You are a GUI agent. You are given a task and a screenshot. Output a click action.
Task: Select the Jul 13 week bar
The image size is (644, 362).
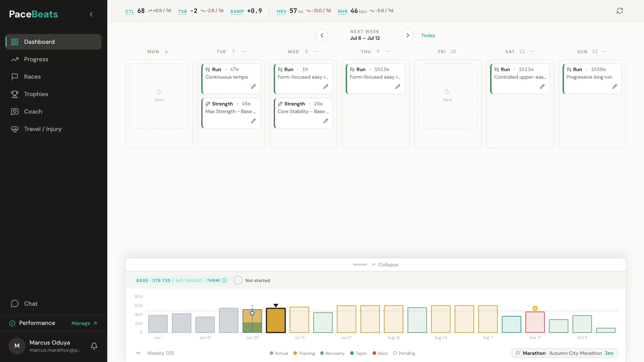[x=299, y=320]
